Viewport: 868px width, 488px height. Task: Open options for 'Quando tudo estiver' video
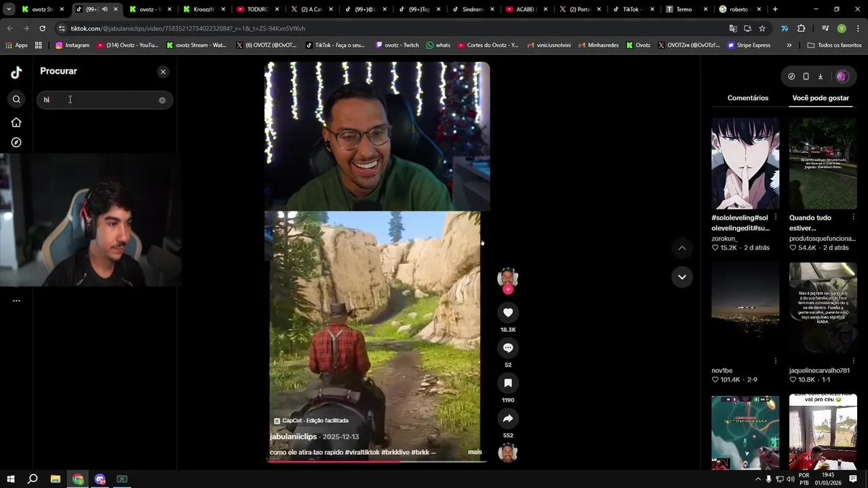[853, 217]
